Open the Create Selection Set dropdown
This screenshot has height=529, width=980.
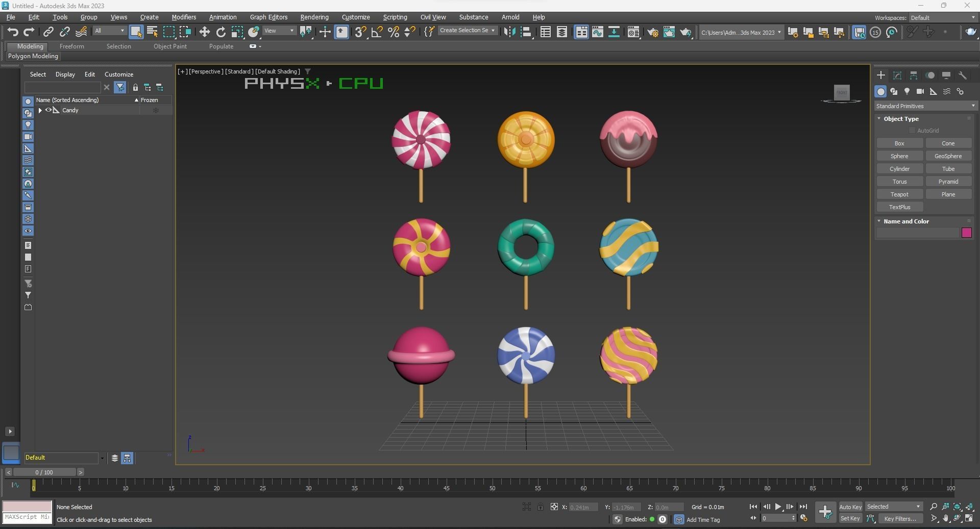pyautogui.click(x=467, y=31)
